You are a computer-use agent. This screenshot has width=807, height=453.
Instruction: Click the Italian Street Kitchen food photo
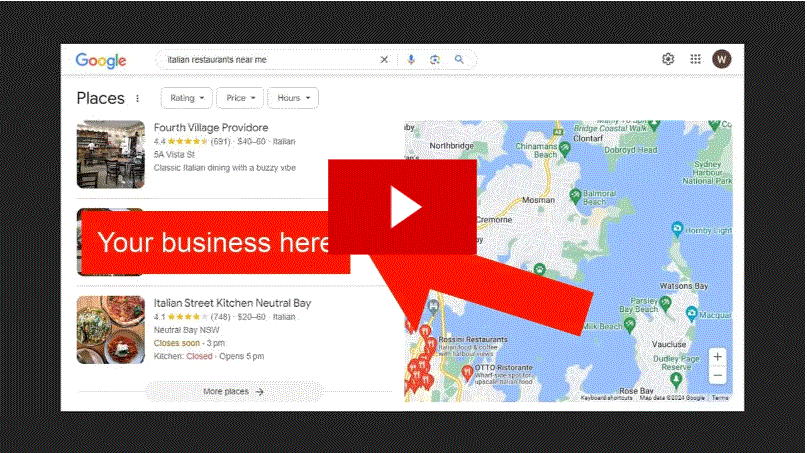[111, 330]
